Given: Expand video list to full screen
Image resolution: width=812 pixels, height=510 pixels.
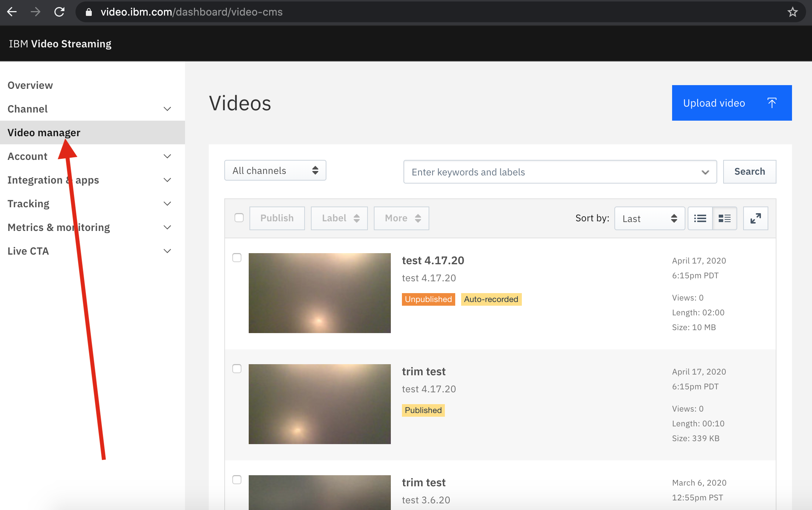Looking at the screenshot, I should click(755, 218).
